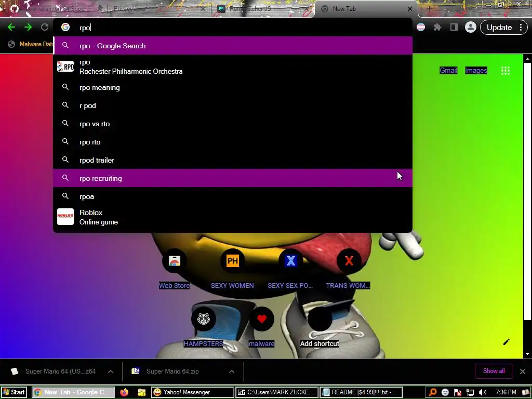Open the Gmail link
This screenshot has height=399, width=532.
click(x=448, y=70)
